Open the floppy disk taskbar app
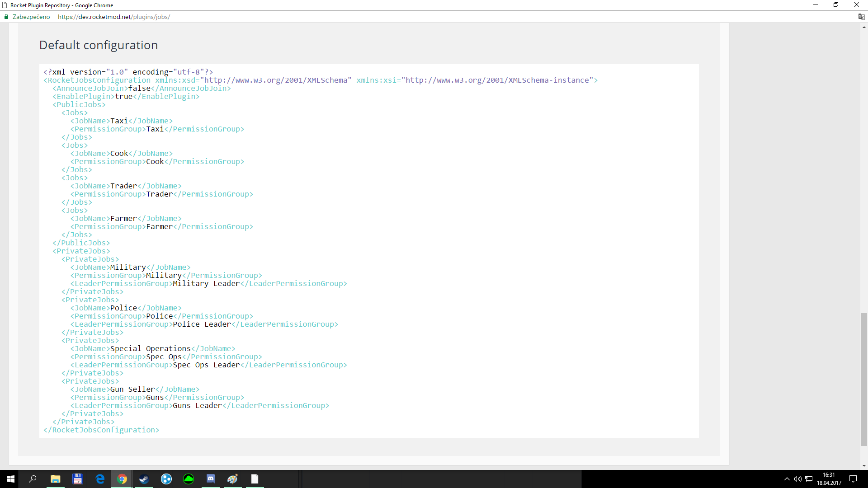The height and width of the screenshot is (488, 868). (77, 479)
